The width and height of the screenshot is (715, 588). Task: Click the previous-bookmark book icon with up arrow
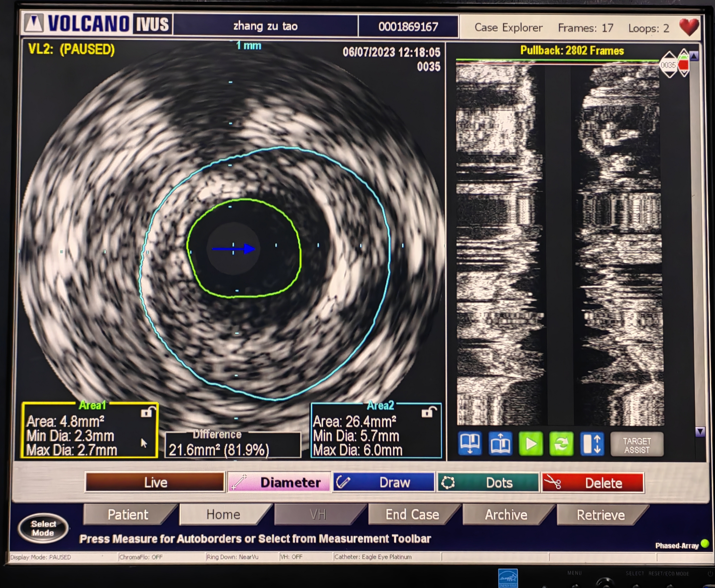500,444
